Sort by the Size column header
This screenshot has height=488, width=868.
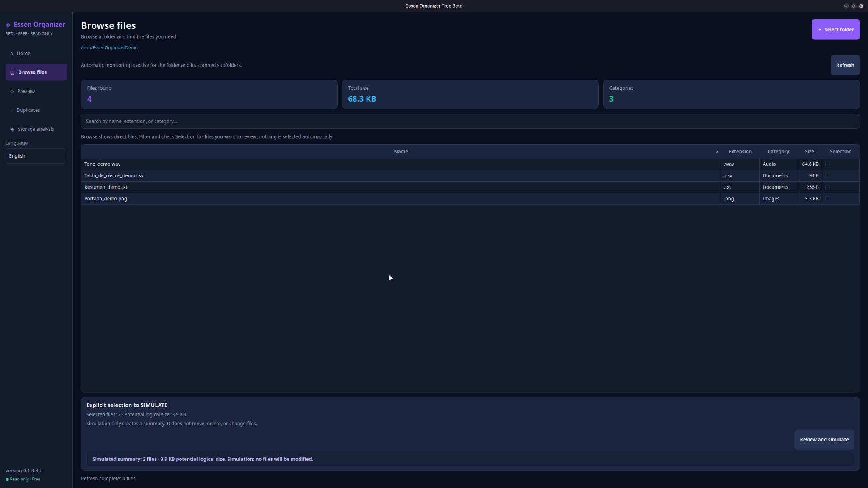pyautogui.click(x=809, y=152)
